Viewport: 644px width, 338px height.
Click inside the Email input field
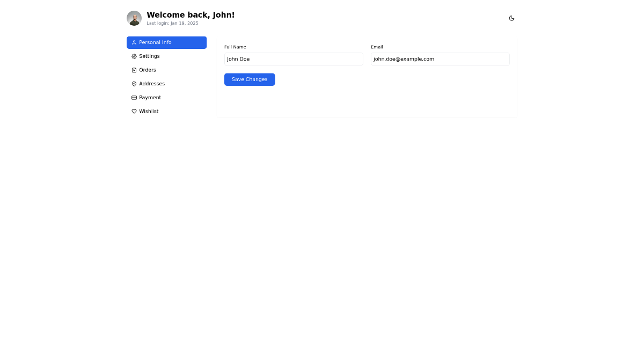(440, 59)
